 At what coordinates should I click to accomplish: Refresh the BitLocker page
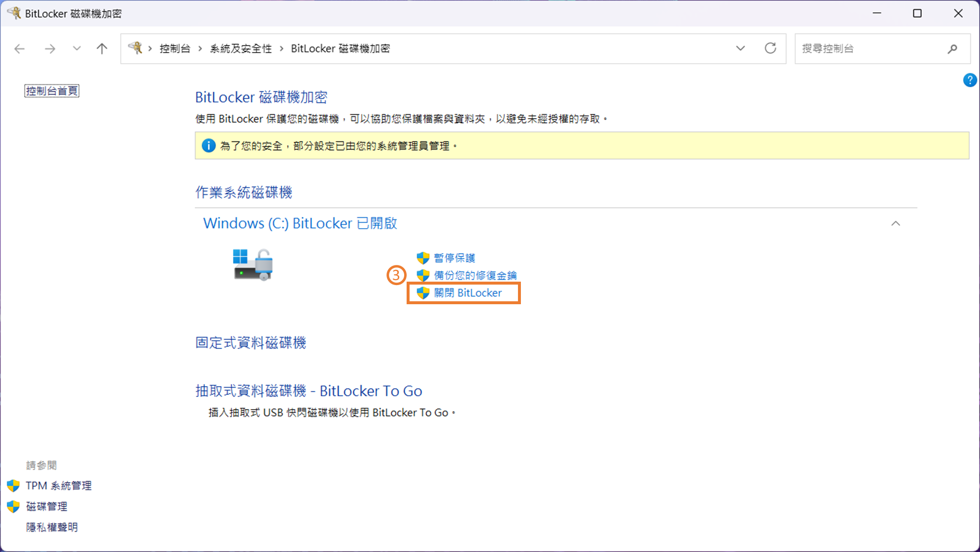tap(770, 48)
